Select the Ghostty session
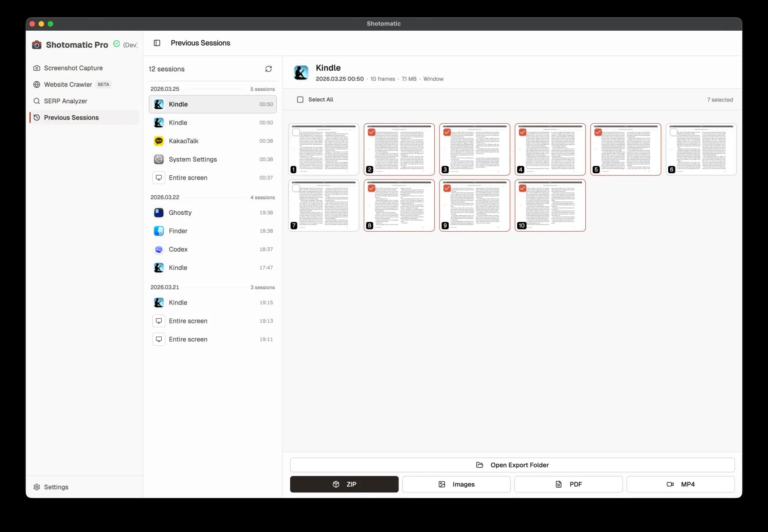768x532 pixels. click(x=180, y=212)
